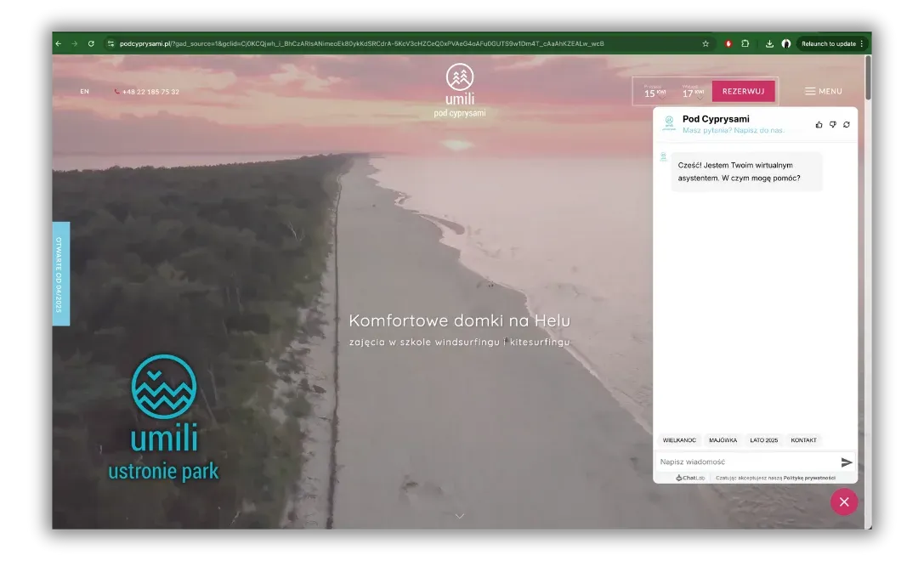Screen dimensions: 924x561
Task: Switch language to EN
Action: (84, 91)
